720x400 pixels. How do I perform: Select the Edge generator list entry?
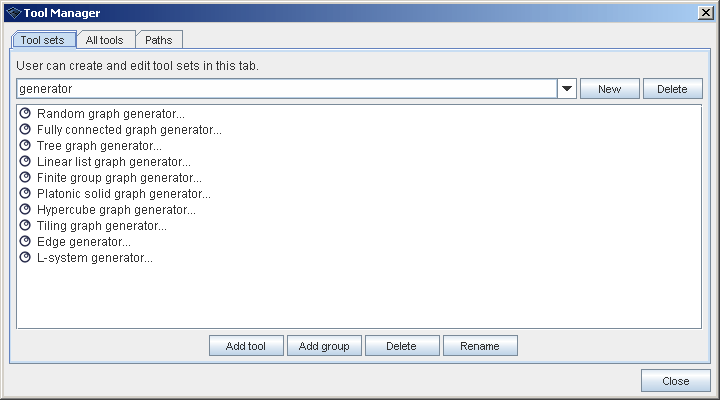point(83,242)
